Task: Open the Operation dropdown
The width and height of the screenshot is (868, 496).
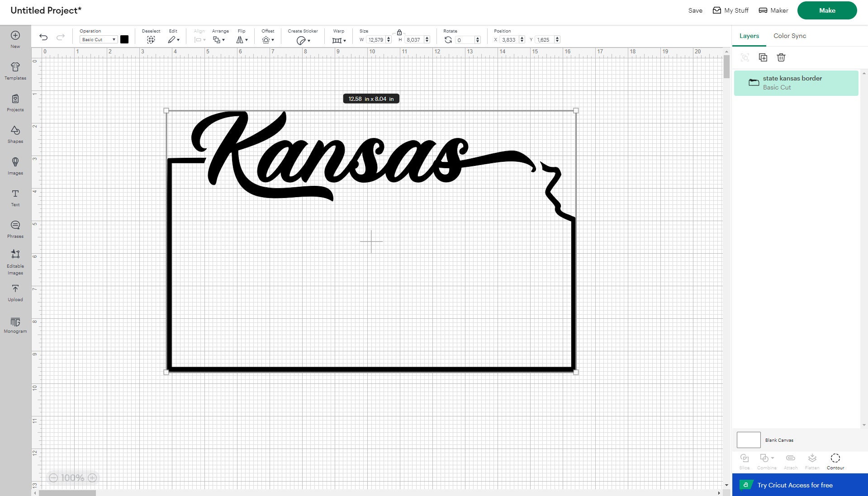Action: pyautogui.click(x=97, y=39)
